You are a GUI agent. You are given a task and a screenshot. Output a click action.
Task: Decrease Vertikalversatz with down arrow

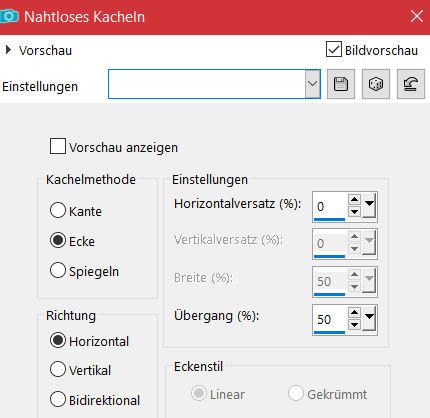(x=354, y=249)
